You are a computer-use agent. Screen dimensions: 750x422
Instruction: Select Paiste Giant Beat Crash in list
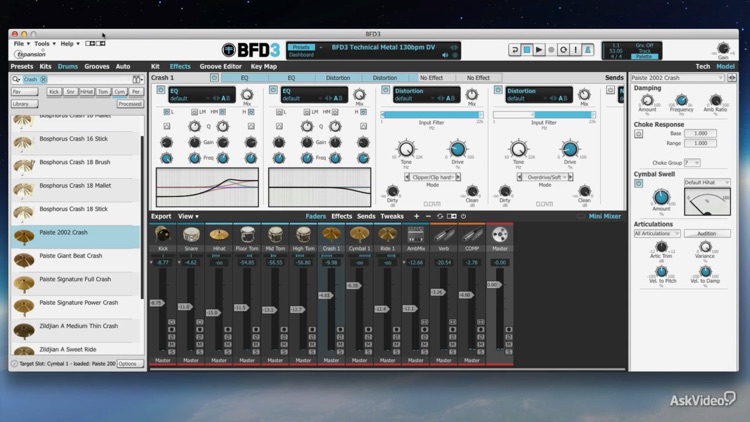click(x=71, y=256)
